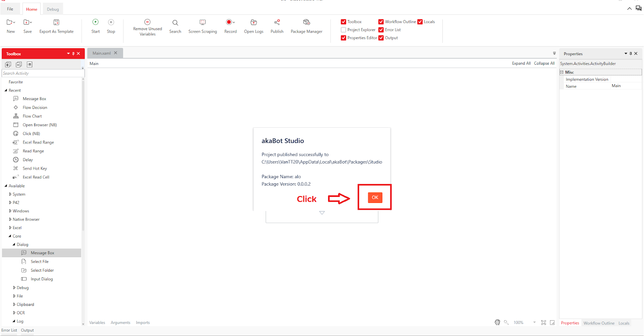
Task: Click OK in akaBot Studio dialog
Action: click(375, 197)
